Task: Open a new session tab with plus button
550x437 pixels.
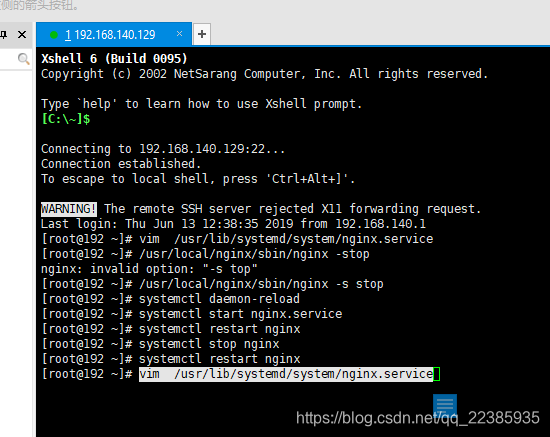Action: tap(202, 34)
